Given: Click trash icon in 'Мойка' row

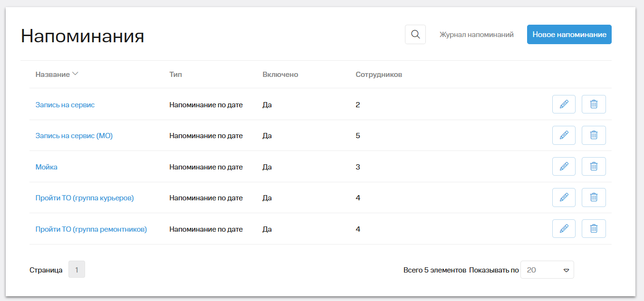Looking at the screenshot, I should [x=594, y=167].
